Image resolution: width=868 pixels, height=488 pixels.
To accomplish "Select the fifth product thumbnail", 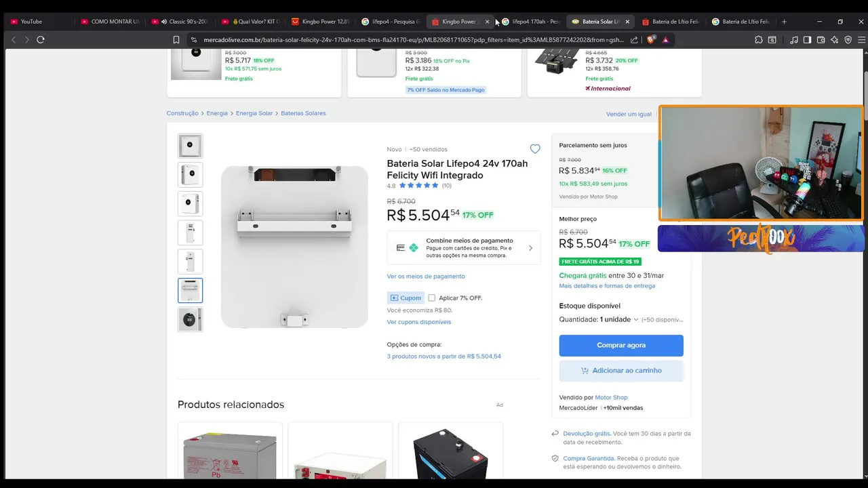I will coord(191,262).
